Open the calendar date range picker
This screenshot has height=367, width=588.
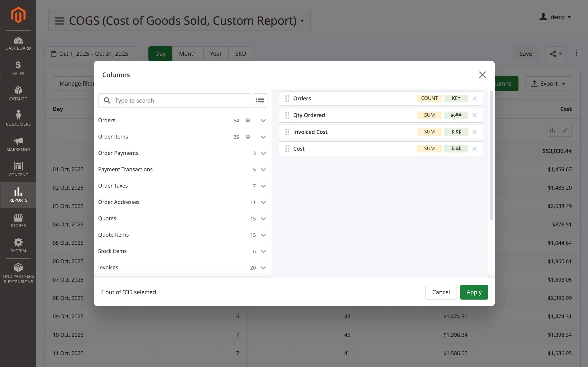pyautogui.click(x=90, y=53)
